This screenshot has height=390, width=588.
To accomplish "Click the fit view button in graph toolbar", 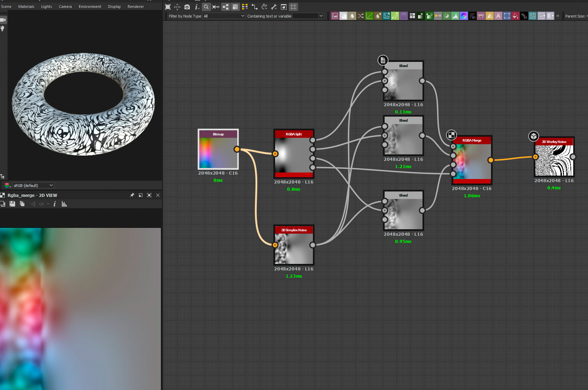I will coord(168,7).
